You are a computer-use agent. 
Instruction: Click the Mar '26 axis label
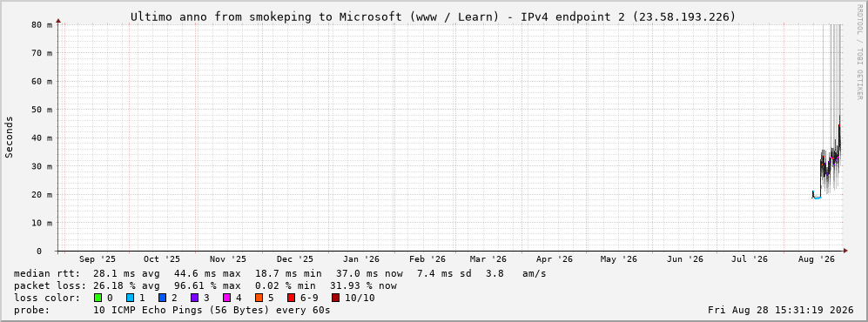488,259
